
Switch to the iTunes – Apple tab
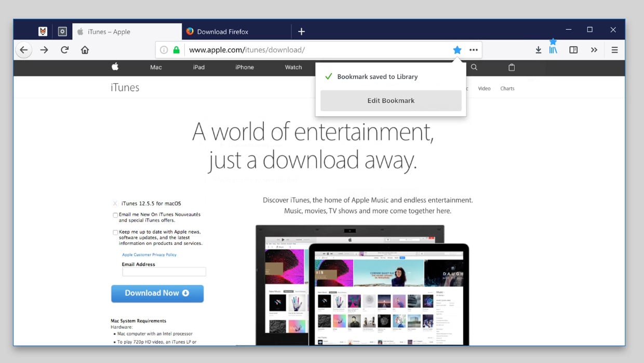[x=127, y=32]
